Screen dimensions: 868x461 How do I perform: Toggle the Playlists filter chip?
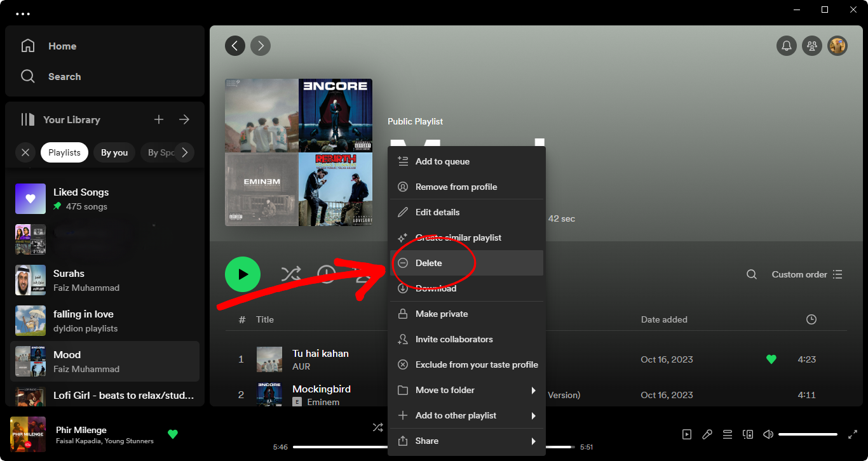coord(64,152)
